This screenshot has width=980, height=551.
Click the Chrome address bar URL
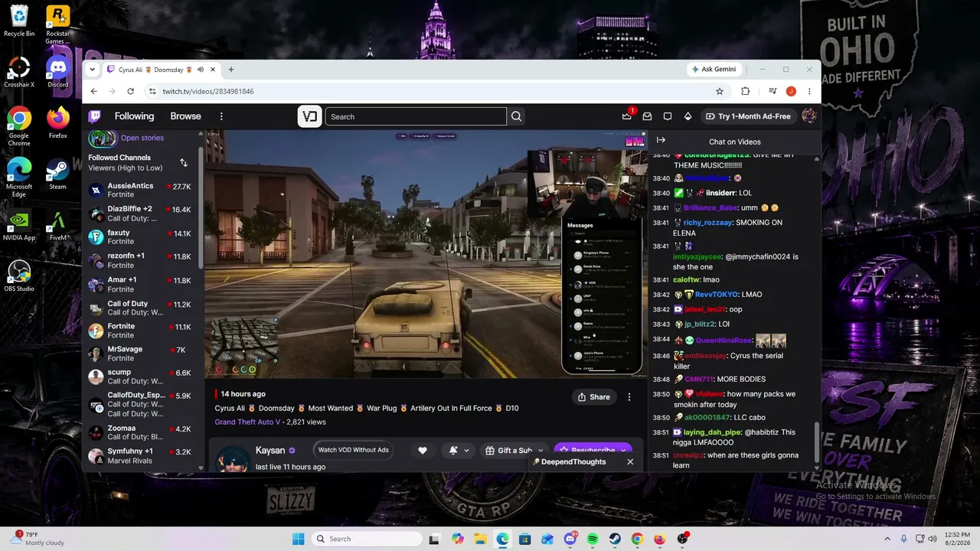pyautogui.click(x=208, y=91)
